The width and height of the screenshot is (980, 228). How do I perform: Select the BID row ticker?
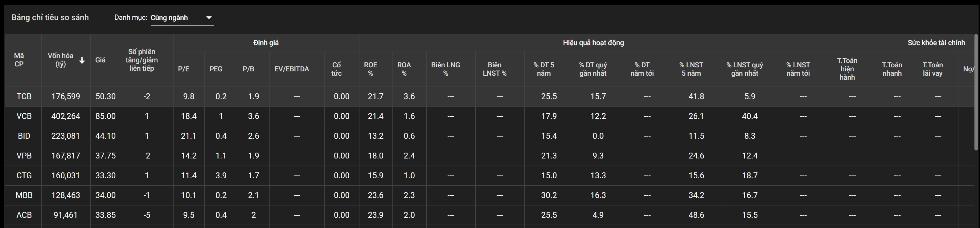click(x=24, y=136)
